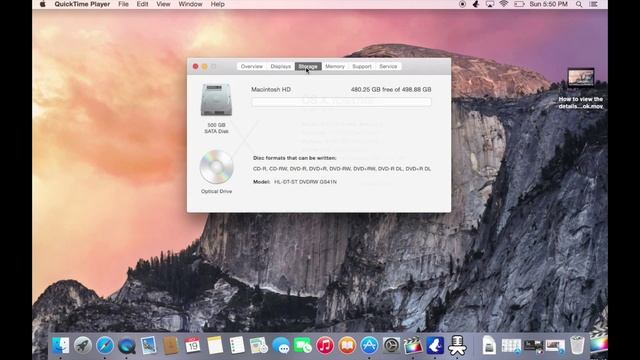640x360 pixels.
Task: Click the 500 GB SATA Disk icon
Action: tap(216, 100)
